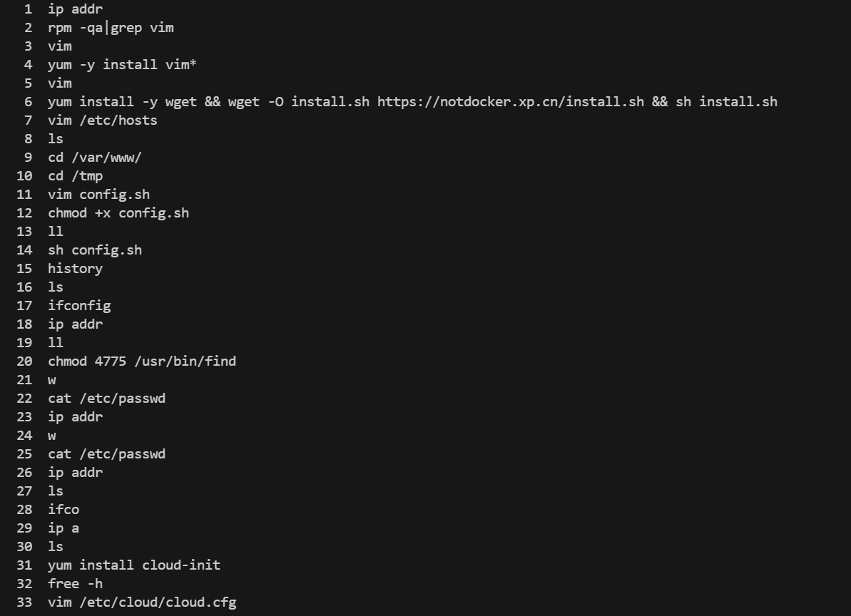Place cursor in 'rpm -qa|grep vim' line

click(x=111, y=28)
